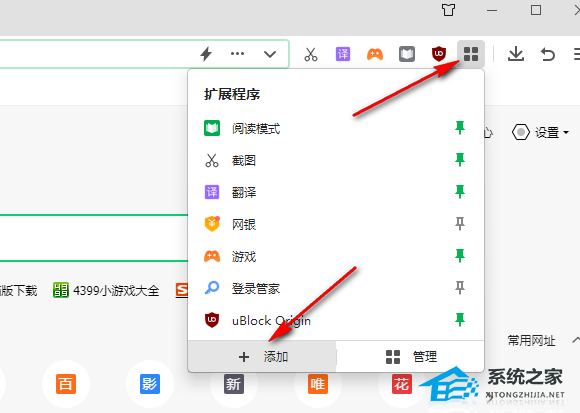Pin the 网银 extension to toolbar
580x413 pixels.
(x=460, y=224)
